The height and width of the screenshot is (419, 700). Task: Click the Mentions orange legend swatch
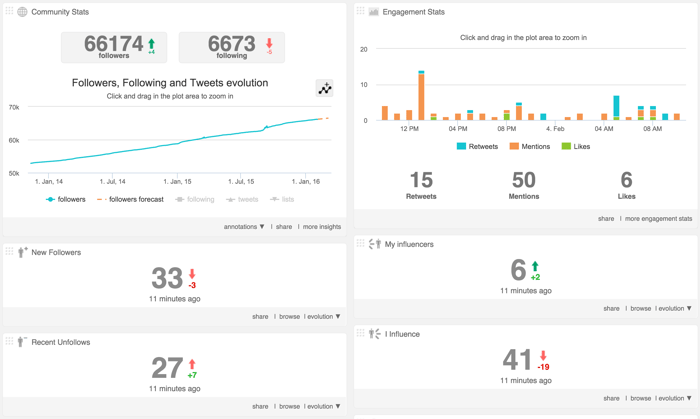pos(514,146)
